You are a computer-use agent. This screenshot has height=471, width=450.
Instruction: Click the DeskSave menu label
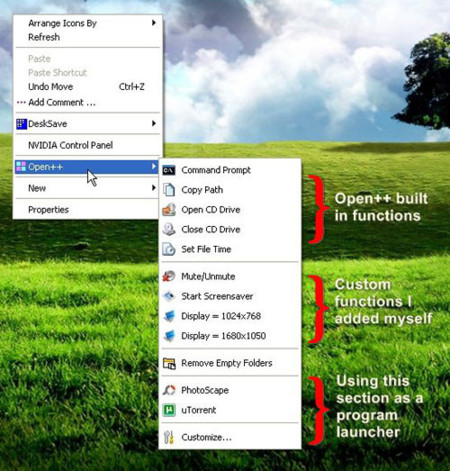pyautogui.click(x=48, y=124)
